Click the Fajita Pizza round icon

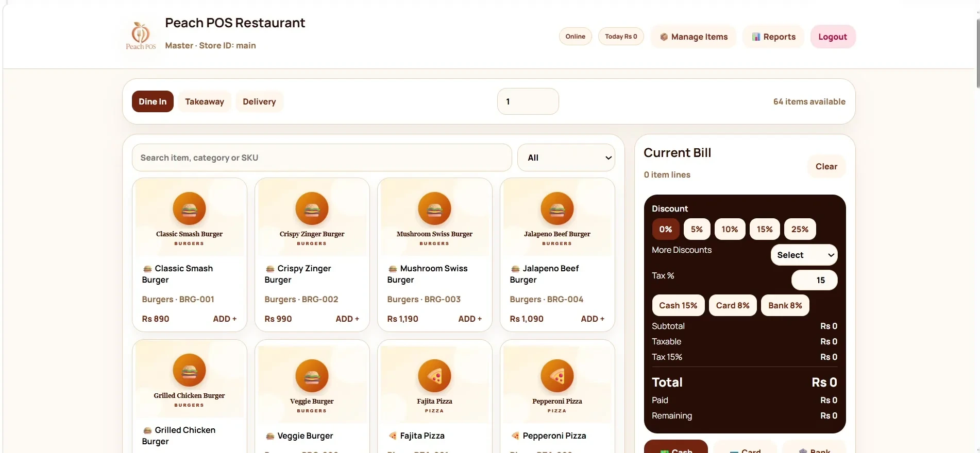click(x=434, y=376)
